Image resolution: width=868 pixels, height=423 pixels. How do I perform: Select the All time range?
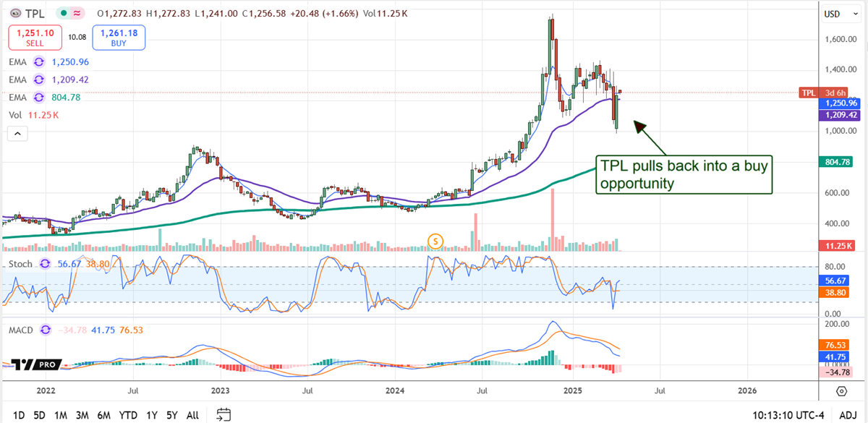coord(192,415)
